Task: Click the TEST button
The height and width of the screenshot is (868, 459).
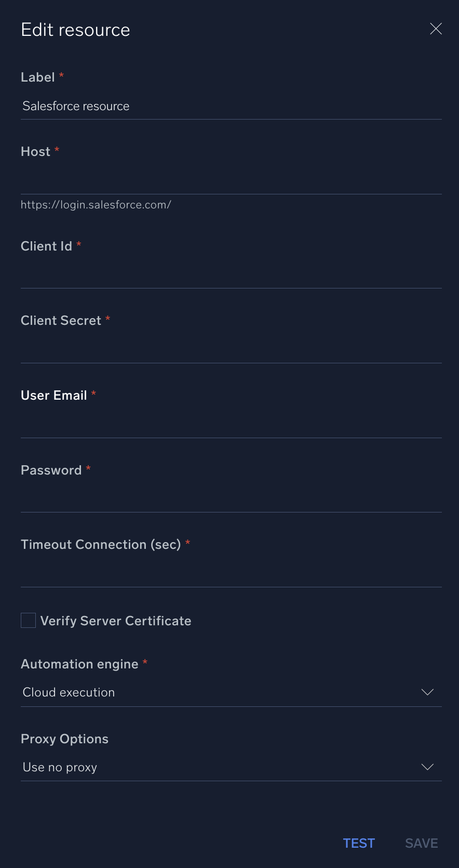Action: coord(359,843)
